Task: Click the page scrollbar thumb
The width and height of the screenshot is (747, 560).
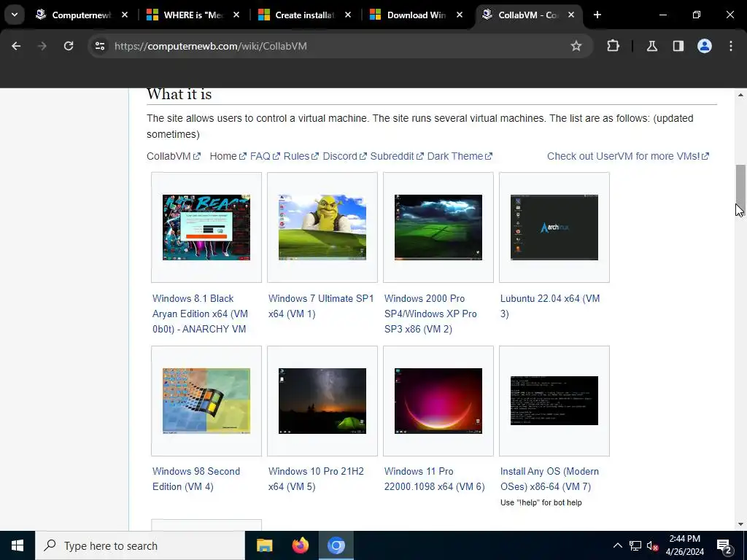Action: [740, 189]
